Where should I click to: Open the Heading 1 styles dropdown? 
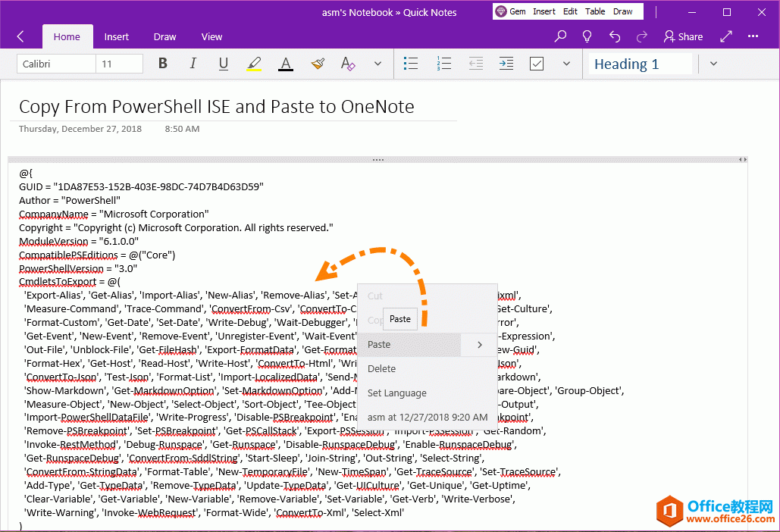click(x=713, y=64)
